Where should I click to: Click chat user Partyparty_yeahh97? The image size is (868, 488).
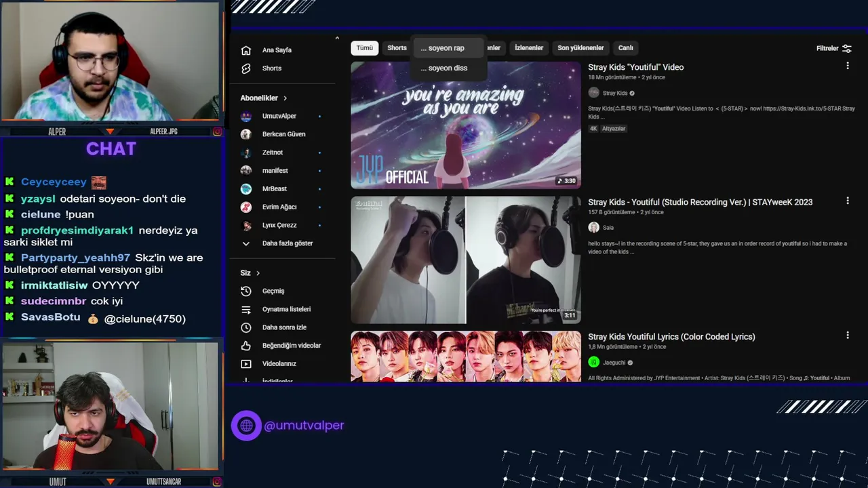(x=75, y=258)
